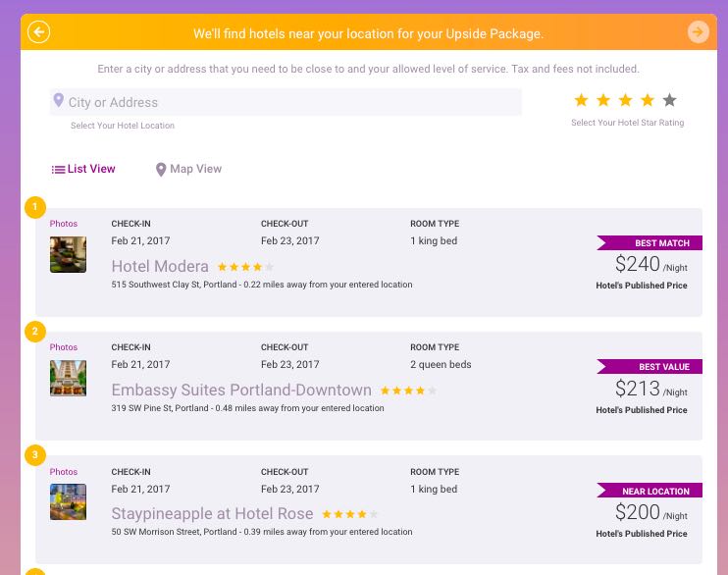Set hotel star rating to three stars
The width and height of the screenshot is (728, 575).
(625, 100)
